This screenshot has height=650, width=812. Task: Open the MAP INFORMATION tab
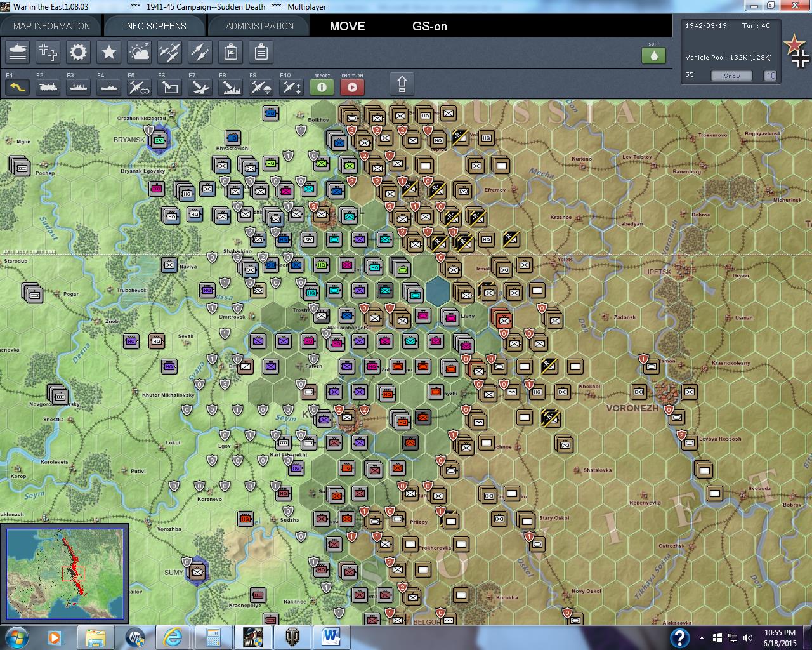[51, 26]
